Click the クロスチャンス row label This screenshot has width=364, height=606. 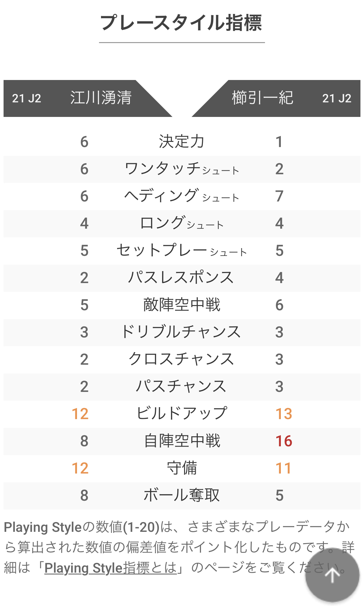[x=182, y=359]
